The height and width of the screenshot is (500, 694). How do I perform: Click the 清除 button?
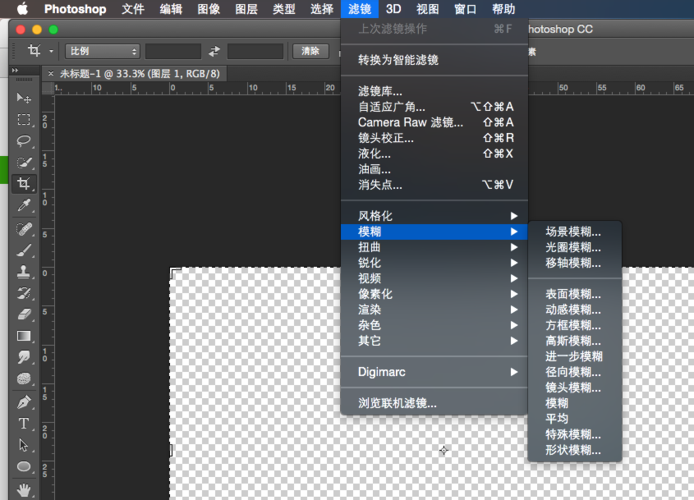click(x=311, y=51)
